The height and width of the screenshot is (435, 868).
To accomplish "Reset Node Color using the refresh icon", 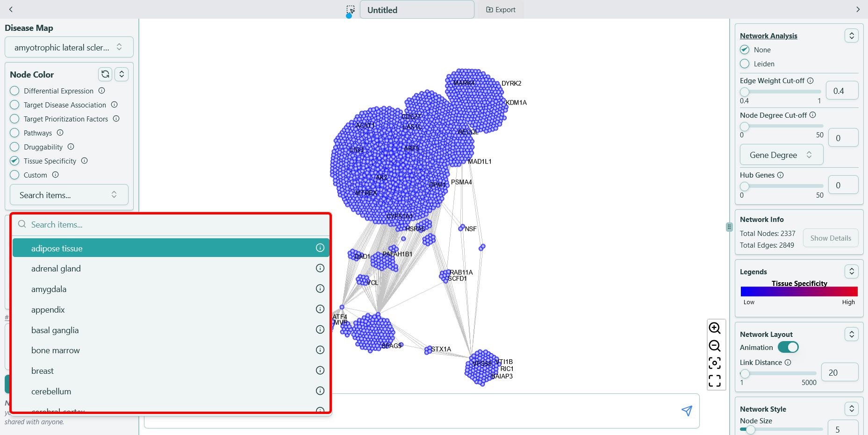I will [105, 74].
